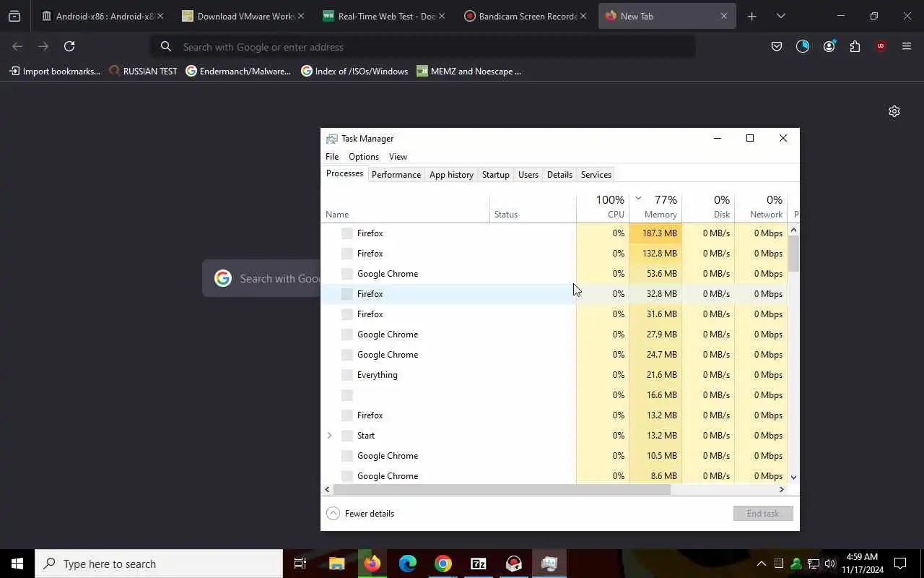
Task: Collapse Task Manager with Fewer details
Action: (x=360, y=514)
